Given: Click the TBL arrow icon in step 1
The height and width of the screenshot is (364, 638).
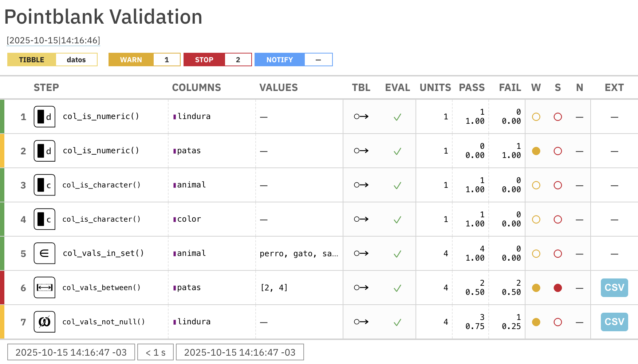Looking at the screenshot, I should (x=361, y=116).
